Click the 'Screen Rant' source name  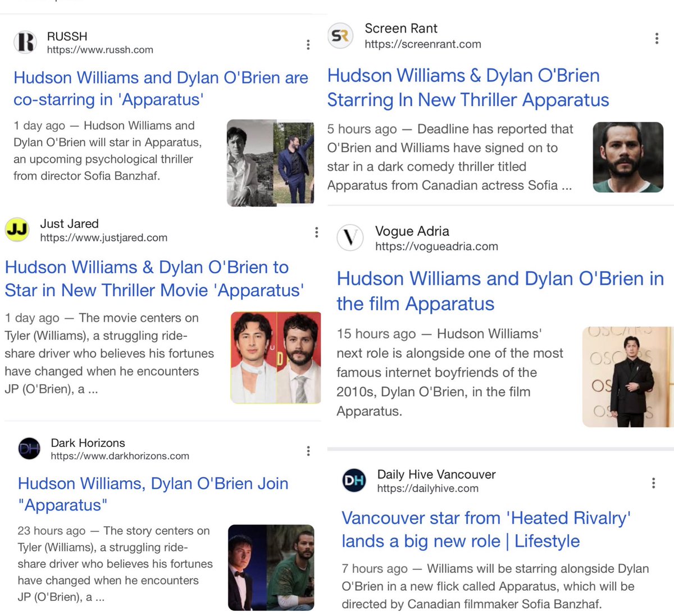tap(401, 29)
